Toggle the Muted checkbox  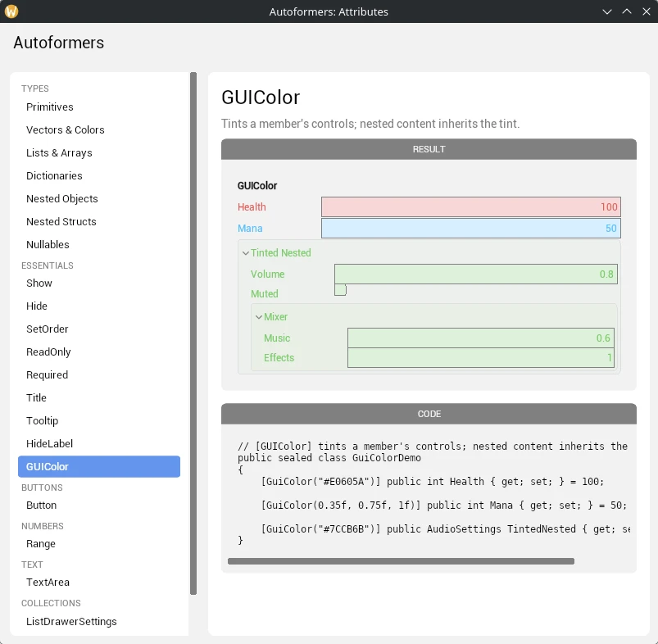[x=340, y=289]
